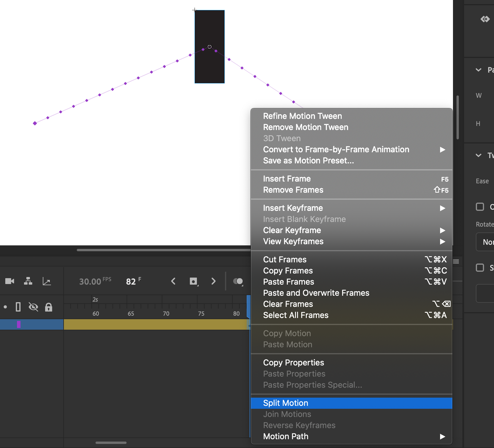Show all layers as outlines
This screenshot has height=448, width=494.
[18, 307]
